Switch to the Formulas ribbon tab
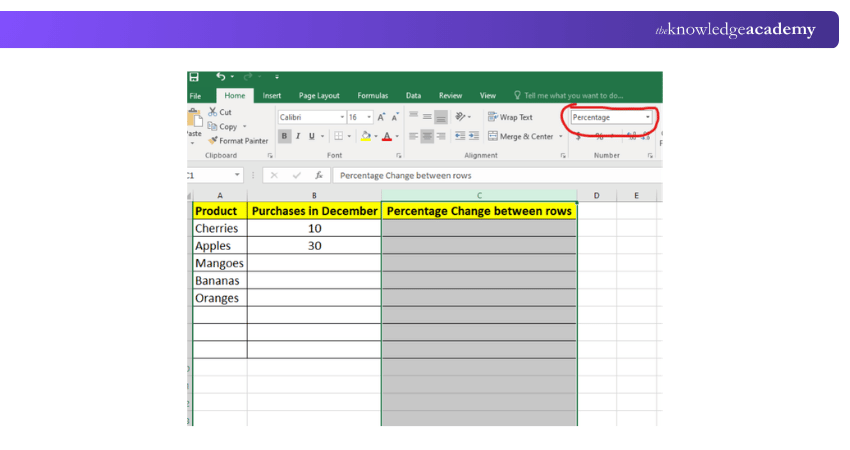This screenshot has height=450, width=850. coord(372,95)
